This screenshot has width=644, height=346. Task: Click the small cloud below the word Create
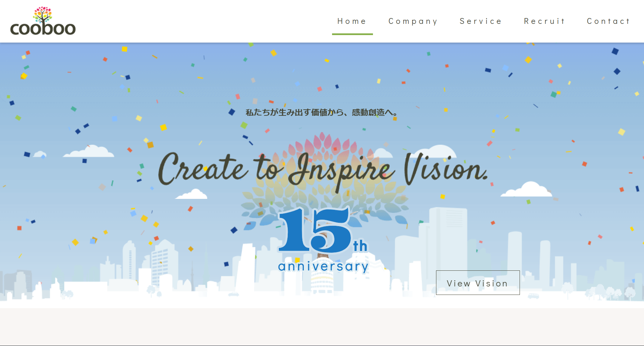pyautogui.click(x=191, y=194)
